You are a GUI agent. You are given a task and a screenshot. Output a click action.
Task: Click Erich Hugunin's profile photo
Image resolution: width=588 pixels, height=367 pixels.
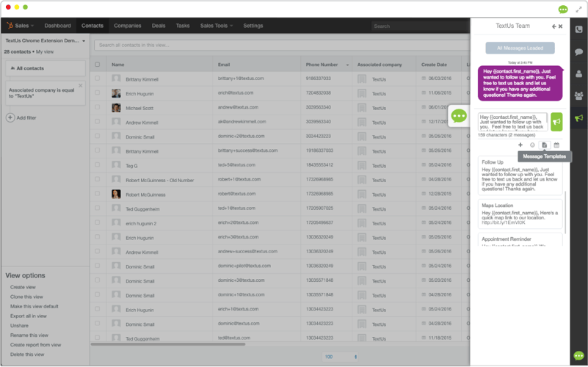point(116,93)
